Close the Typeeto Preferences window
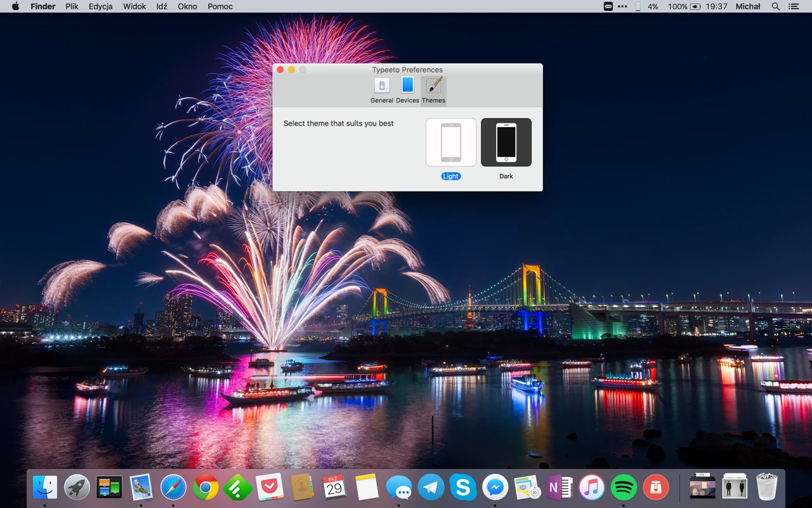 (x=280, y=70)
